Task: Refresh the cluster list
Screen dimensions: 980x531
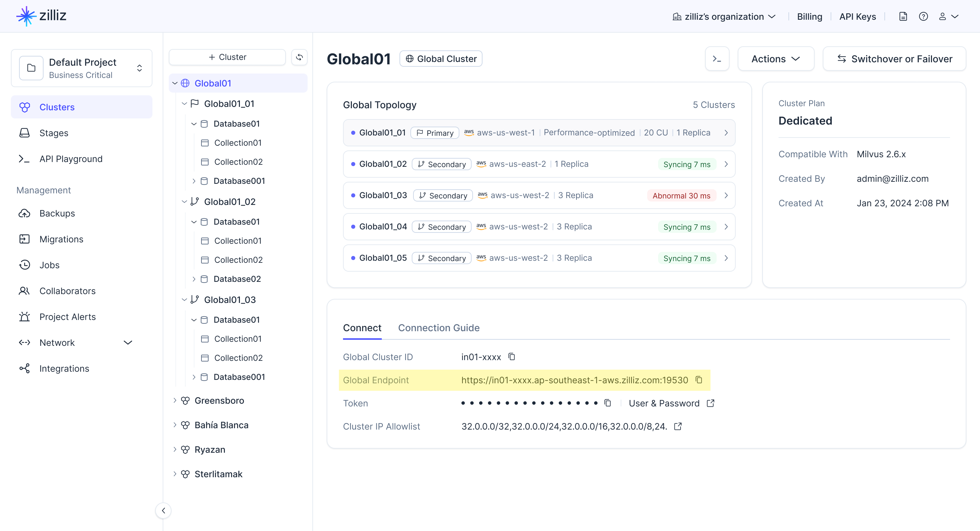Action: click(x=299, y=57)
